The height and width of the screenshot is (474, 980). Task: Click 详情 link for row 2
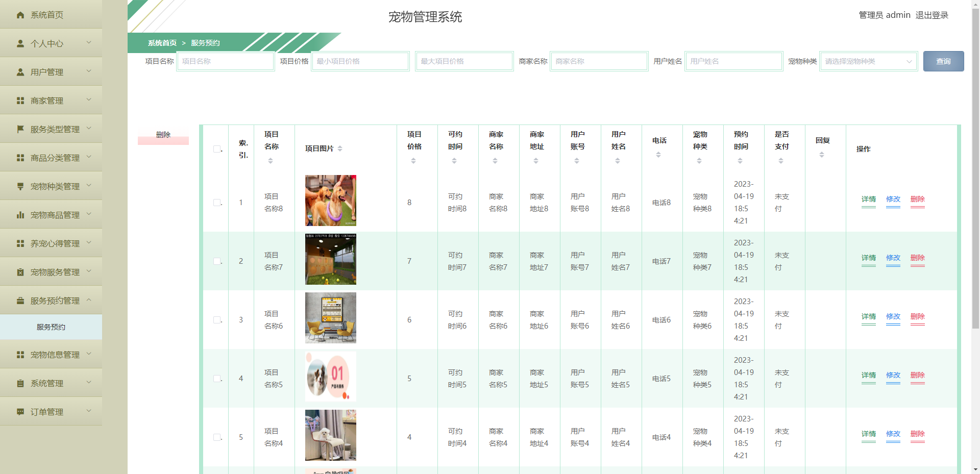pyautogui.click(x=868, y=258)
